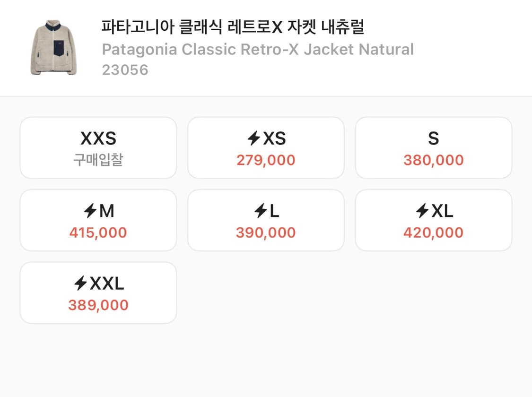The width and height of the screenshot is (532, 397).
Task: Select the XS size priced 279,000
Action: [266, 147]
